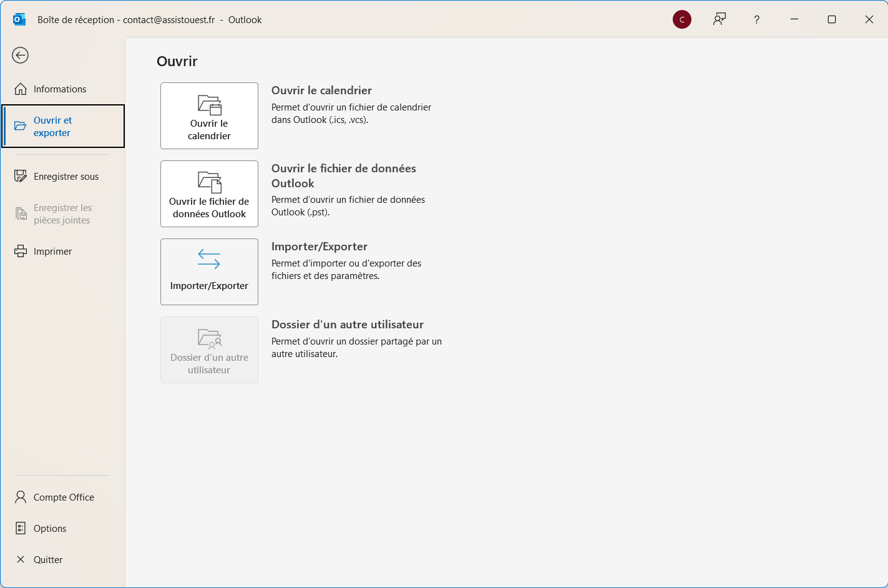Click the 'Importer/Exporter' description heading
The height and width of the screenshot is (588, 888).
click(320, 247)
